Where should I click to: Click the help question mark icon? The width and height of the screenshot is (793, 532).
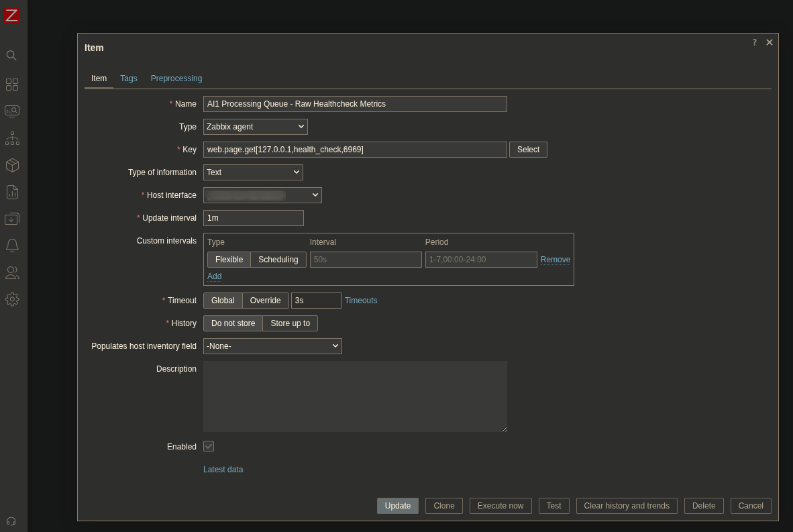[755, 42]
